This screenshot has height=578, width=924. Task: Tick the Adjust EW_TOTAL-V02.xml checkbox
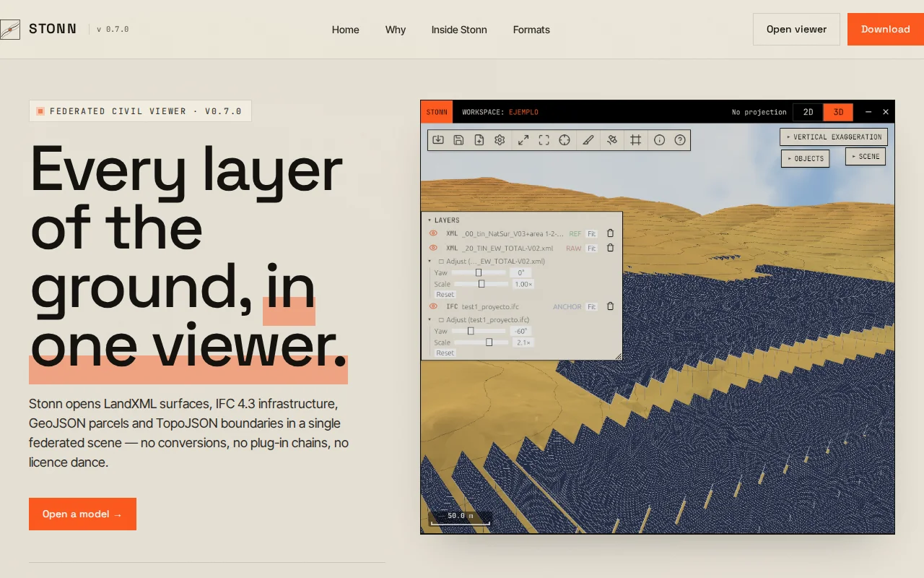(441, 261)
